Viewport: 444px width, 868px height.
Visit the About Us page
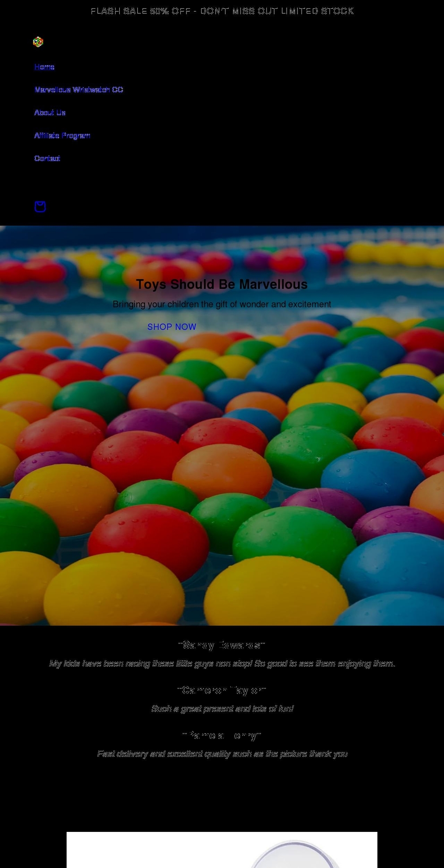coord(50,112)
